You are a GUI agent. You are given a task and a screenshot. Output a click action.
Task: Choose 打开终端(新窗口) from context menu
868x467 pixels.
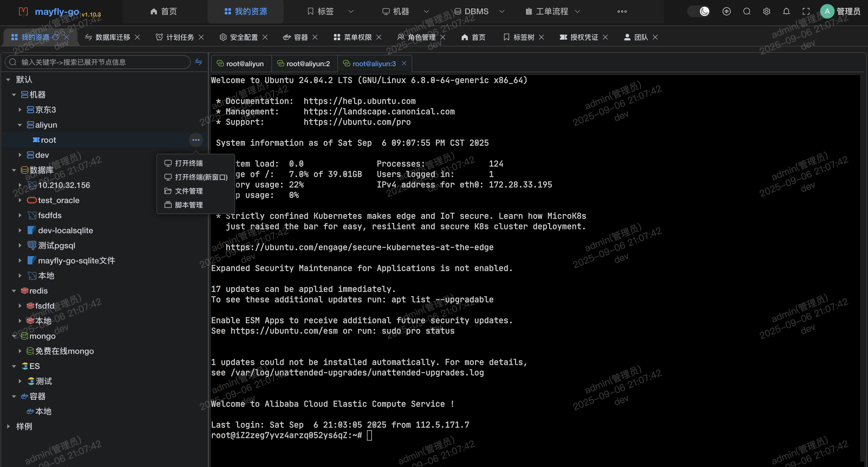(196, 177)
